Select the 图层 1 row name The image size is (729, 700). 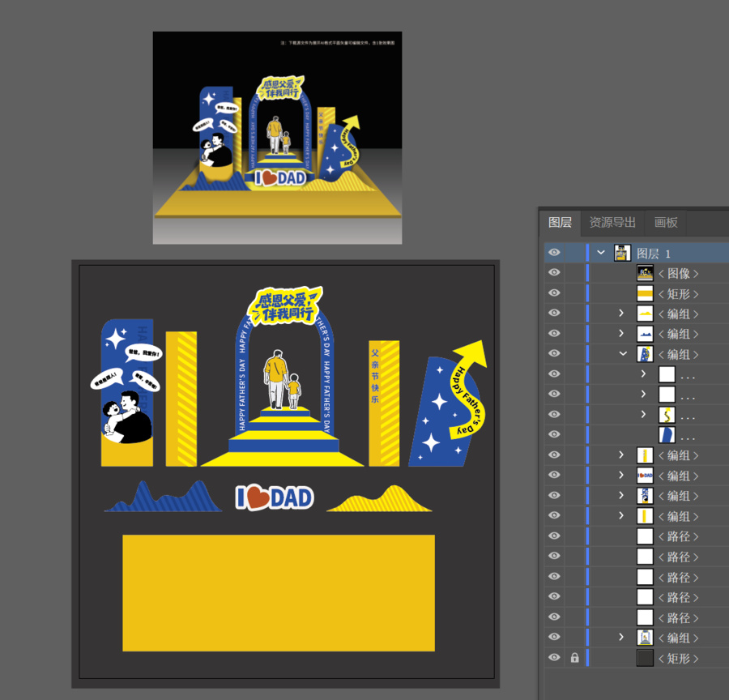click(x=653, y=254)
